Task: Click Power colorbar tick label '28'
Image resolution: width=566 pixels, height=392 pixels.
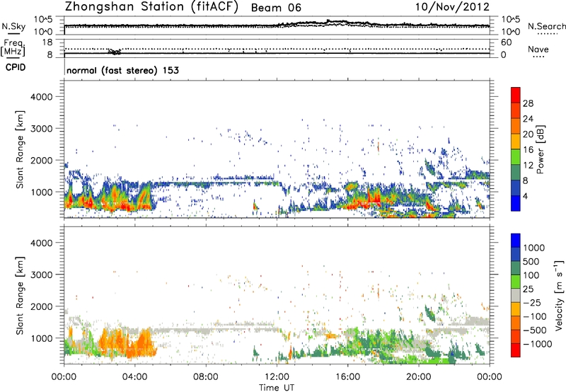Action: coord(528,103)
